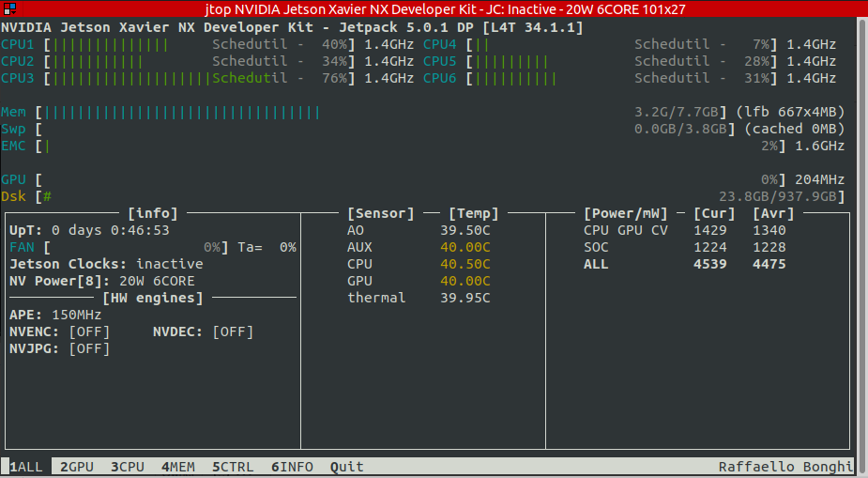The width and height of the screenshot is (868, 478).
Task: Click the AUX sensor row label
Action: 359,247
